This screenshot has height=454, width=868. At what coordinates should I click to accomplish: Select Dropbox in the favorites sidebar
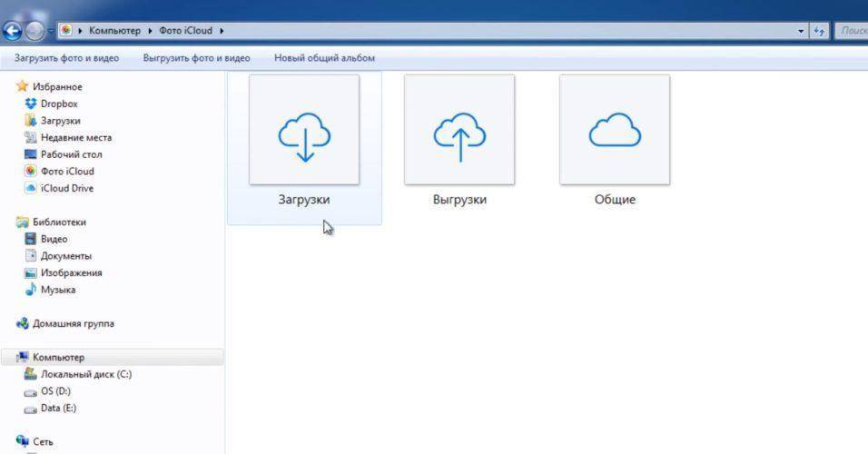point(59,104)
